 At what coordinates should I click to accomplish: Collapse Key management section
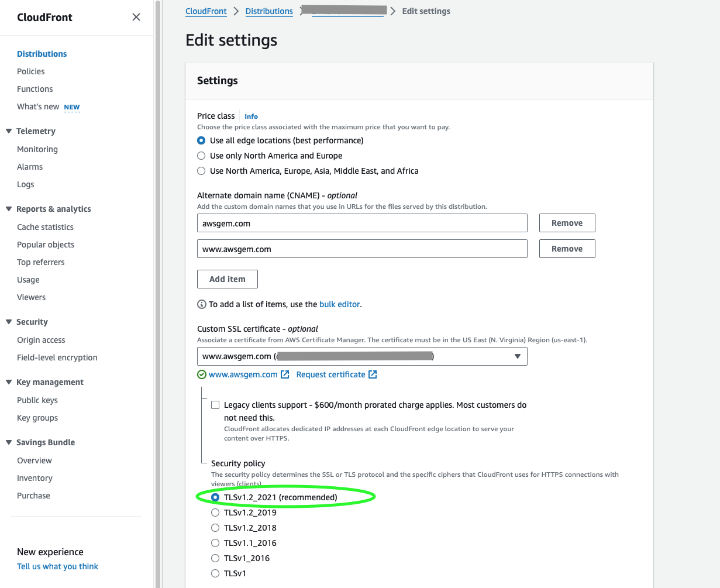(9, 382)
